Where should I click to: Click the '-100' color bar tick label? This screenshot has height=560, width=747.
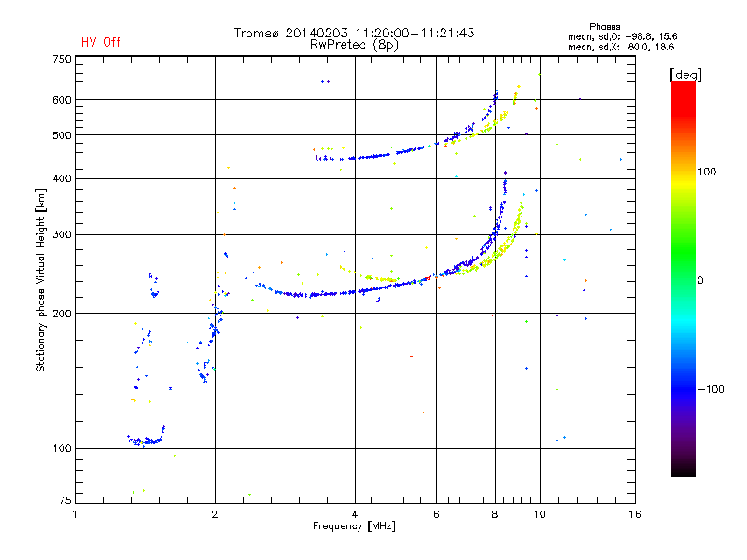[711, 389]
